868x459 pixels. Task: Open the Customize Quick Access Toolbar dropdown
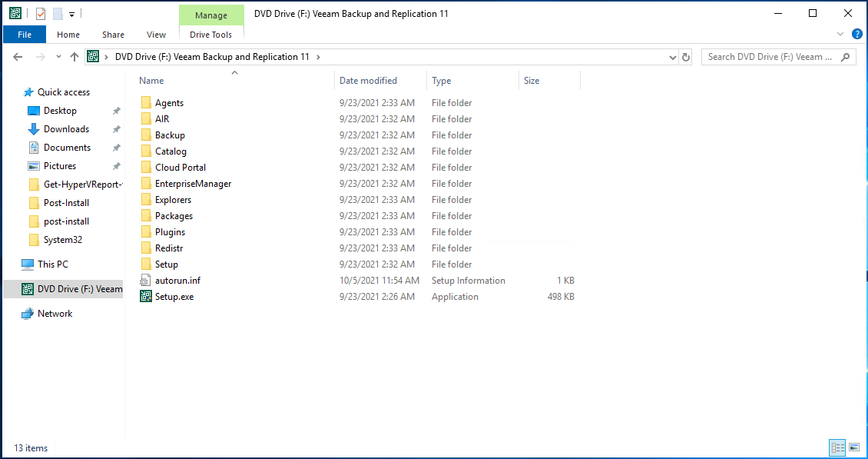click(x=72, y=15)
